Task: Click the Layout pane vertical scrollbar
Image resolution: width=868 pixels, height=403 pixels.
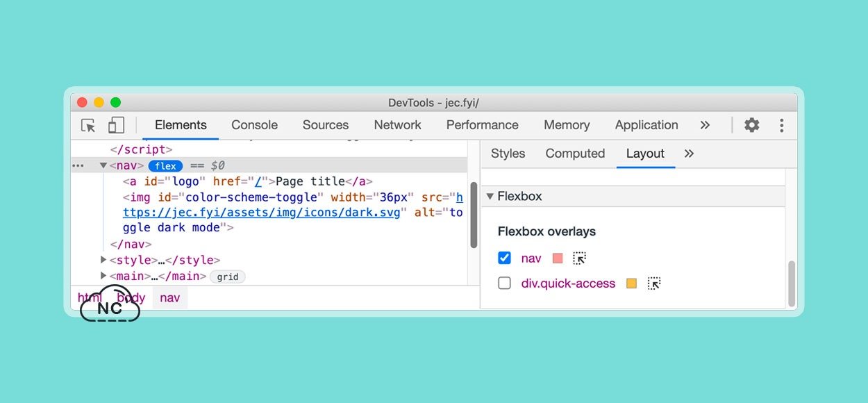Action: click(x=792, y=283)
